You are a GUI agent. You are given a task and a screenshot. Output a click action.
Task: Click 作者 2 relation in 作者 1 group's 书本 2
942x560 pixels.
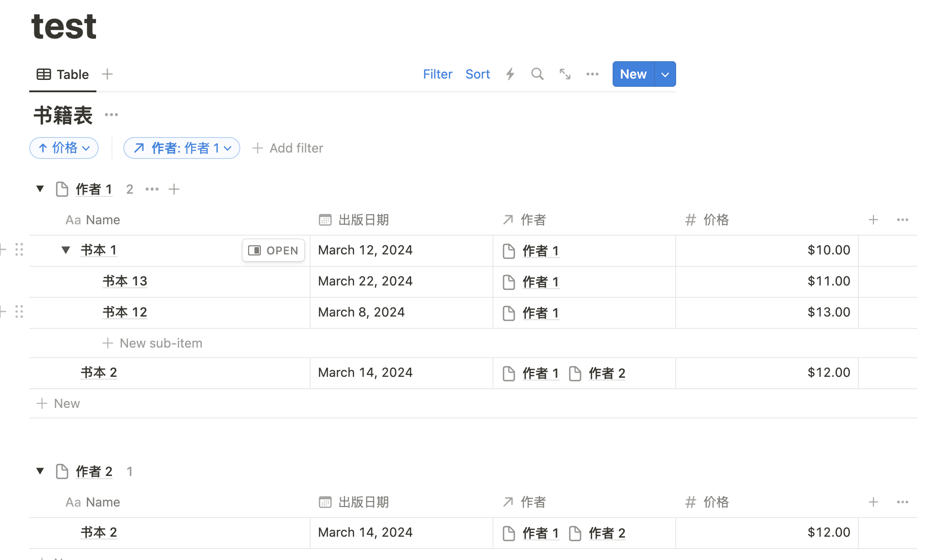597,373
